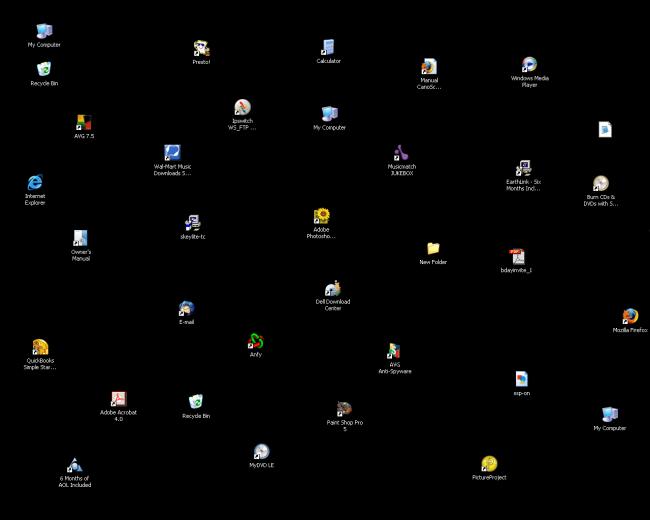The image size is (650, 520).
Task: Click the Adobe Acrobat 4.0 icon
Action: pyautogui.click(x=118, y=399)
